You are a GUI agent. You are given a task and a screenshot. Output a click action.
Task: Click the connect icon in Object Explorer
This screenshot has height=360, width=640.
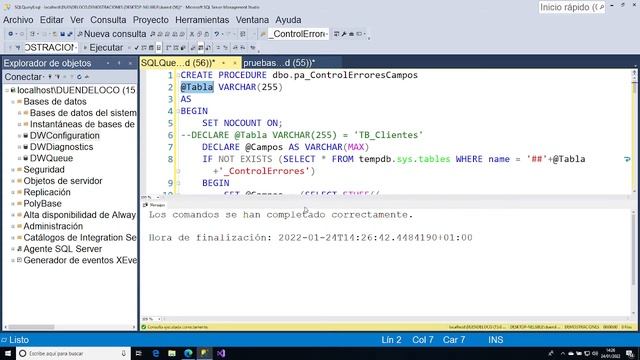click(50, 77)
